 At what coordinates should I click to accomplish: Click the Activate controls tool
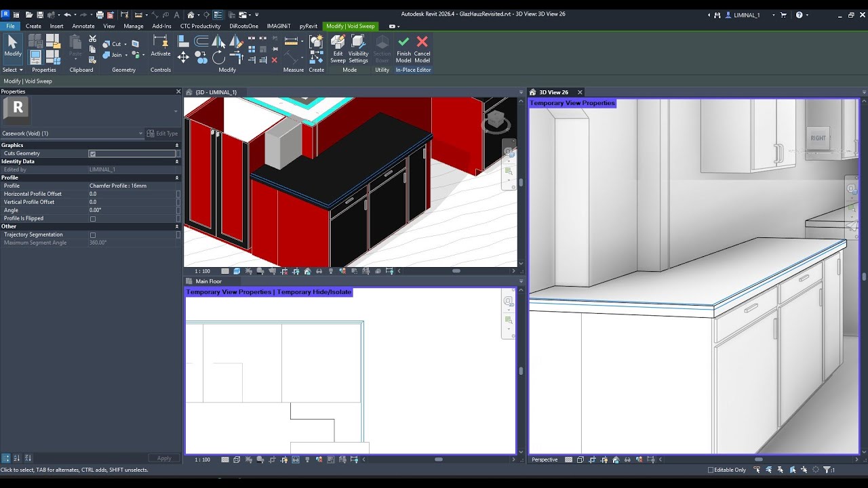click(x=161, y=46)
